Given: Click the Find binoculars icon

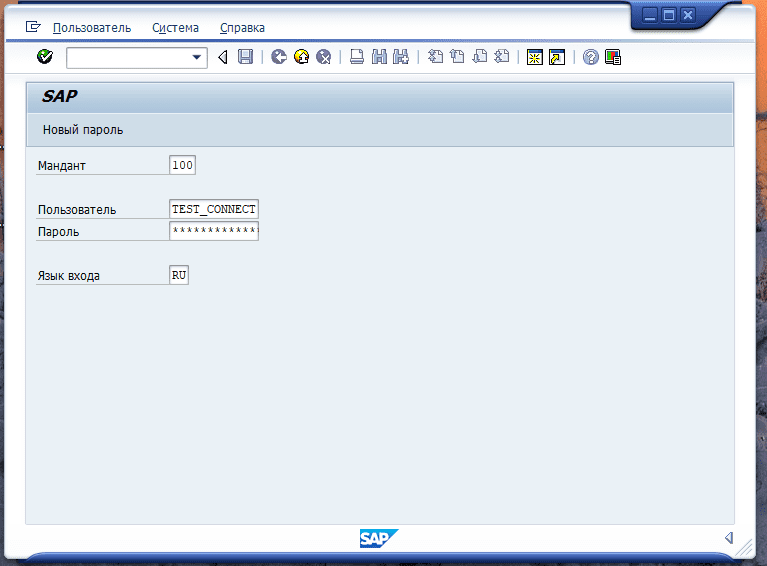Looking at the screenshot, I should pos(379,57).
